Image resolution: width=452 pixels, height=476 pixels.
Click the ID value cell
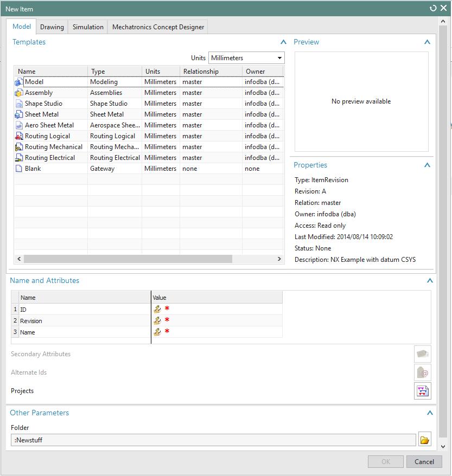[x=217, y=309]
